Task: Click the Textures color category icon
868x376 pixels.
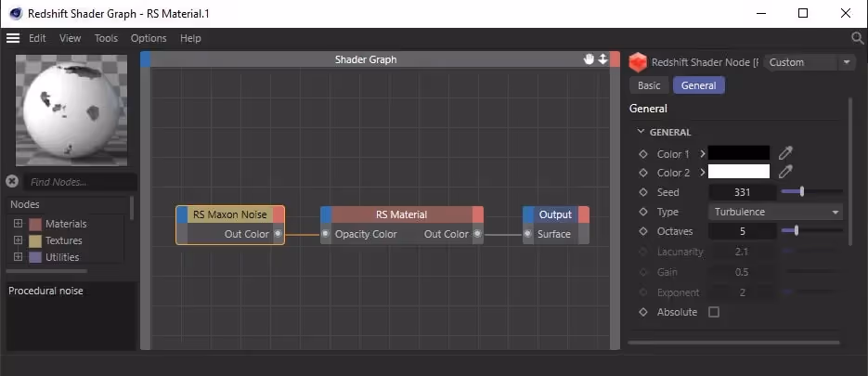Action: (35, 240)
